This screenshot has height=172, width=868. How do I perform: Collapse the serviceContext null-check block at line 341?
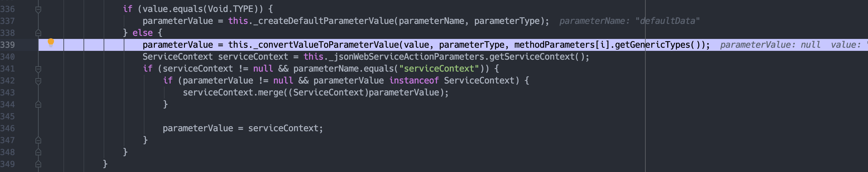(x=38, y=69)
